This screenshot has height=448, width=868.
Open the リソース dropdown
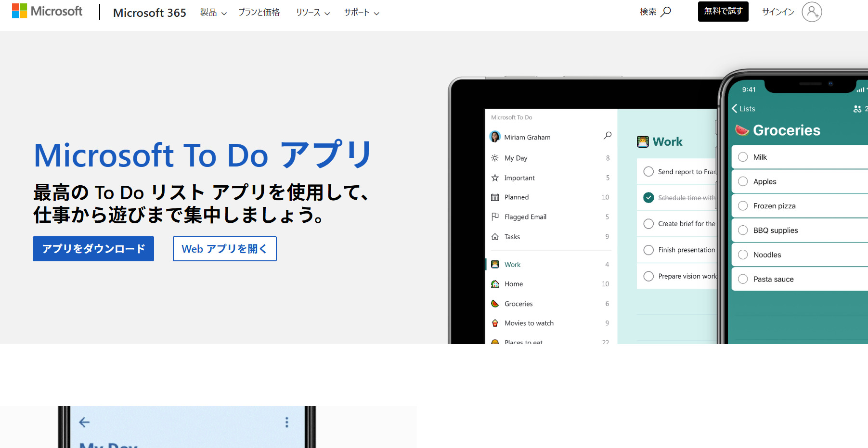[x=312, y=13]
